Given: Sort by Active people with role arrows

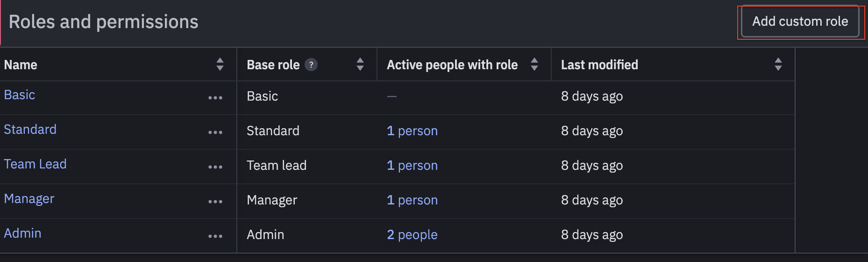Looking at the screenshot, I should [x=534, y=64].
